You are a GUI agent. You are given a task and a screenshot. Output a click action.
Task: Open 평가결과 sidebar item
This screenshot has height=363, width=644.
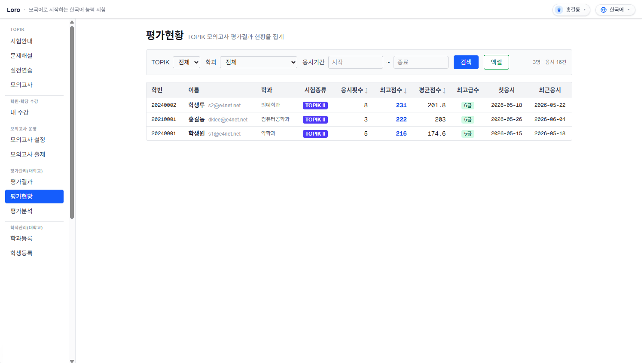click(34, 182)
